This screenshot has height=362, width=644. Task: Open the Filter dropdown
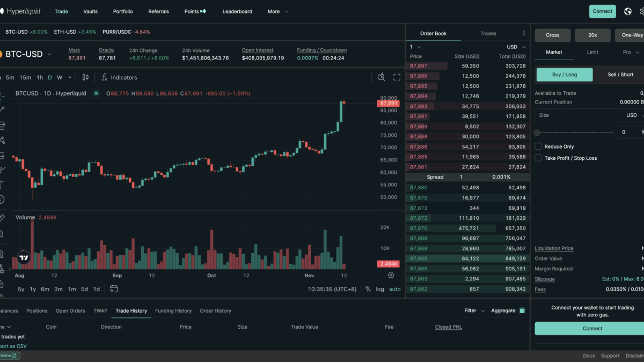(474, 311)
